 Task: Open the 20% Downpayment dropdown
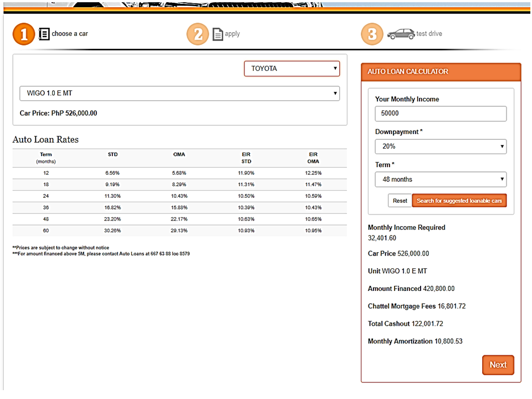coord(441,146)
